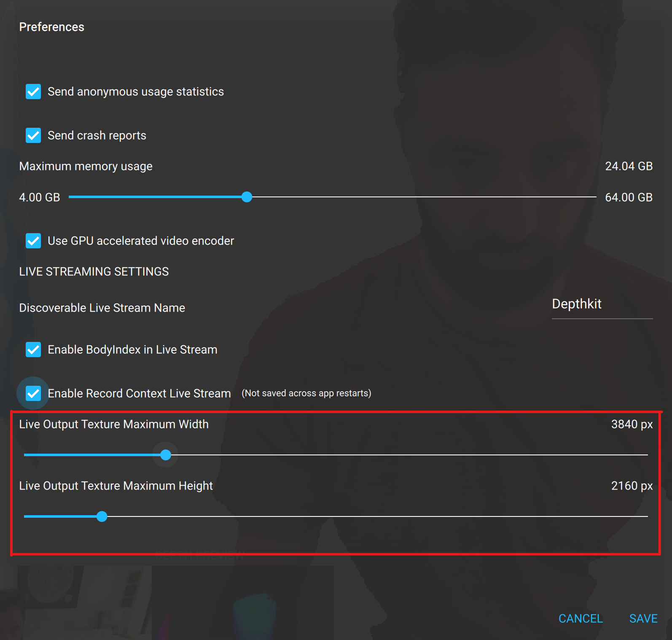
Task: Click the Live Output Texture Maximum Height slider handle
Action: tap(102, 516)
